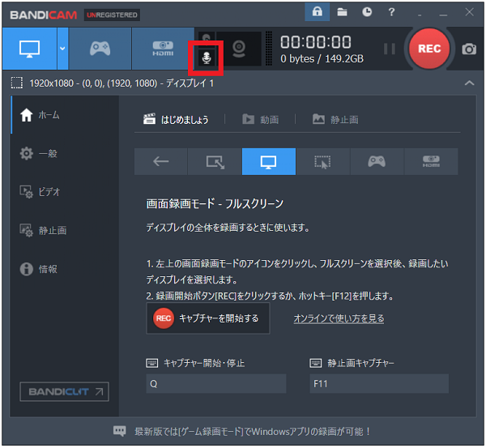Screen dimensions: 486x448
Task: Click the capture start/stop hotkey field Q
Action: tap(216, 383)
